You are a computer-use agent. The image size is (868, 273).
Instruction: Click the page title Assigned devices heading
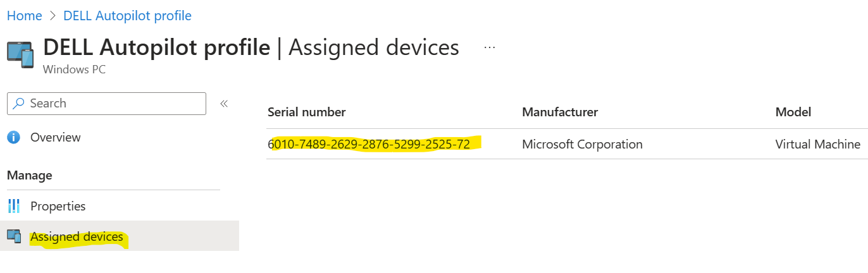pos(374,47)
